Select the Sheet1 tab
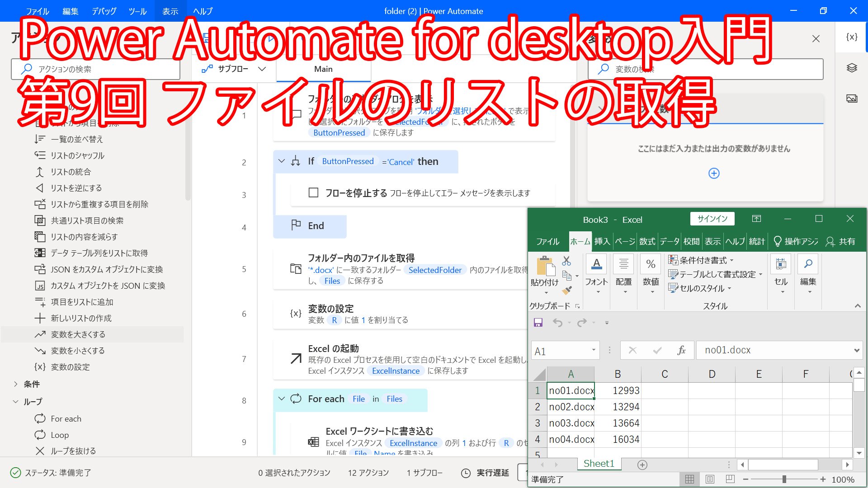Image resolution: width=868 pixels, height=488 pixels. 599,464
